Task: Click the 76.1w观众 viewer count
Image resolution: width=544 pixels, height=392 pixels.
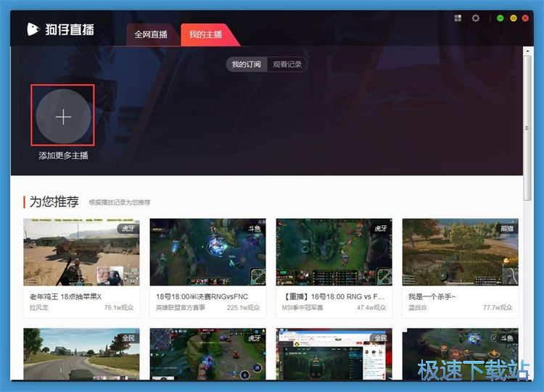Action: [x=119, y=307]
